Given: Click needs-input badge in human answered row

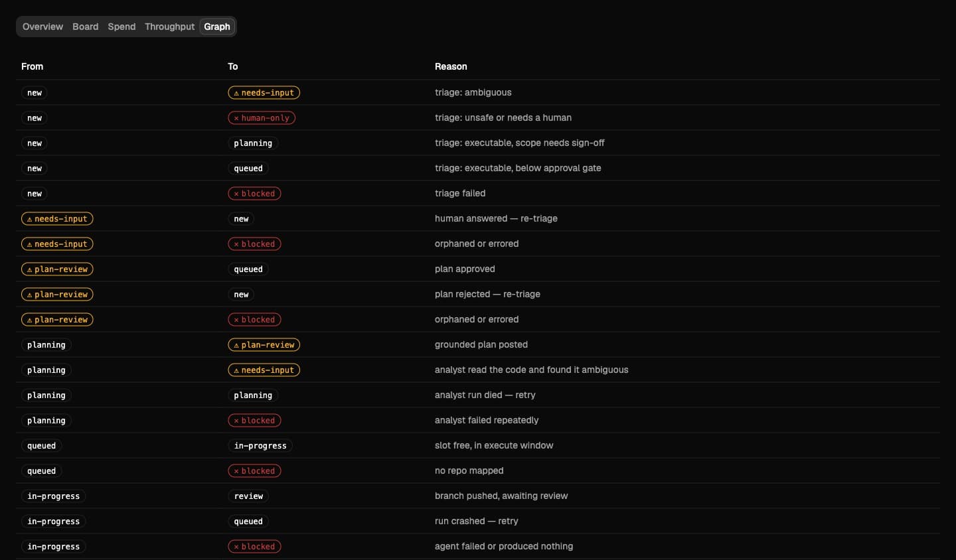Looking at the screenshot, I should click(57, 219).
